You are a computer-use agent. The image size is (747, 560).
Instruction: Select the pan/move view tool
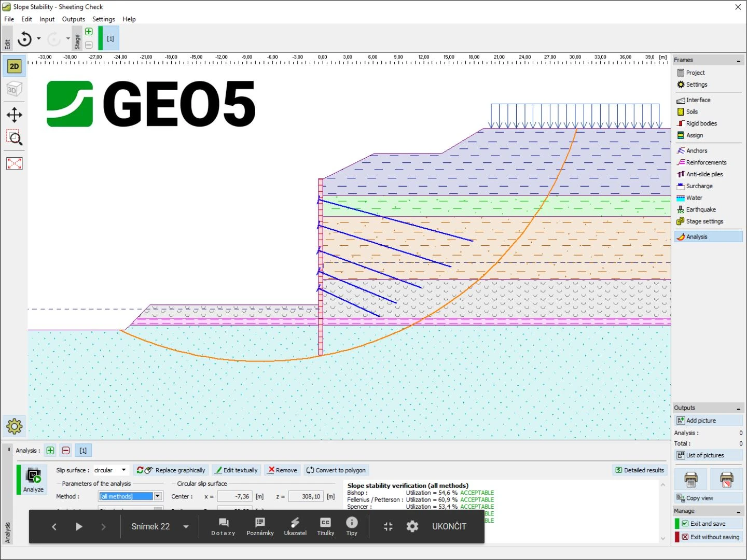coord(14,115)
